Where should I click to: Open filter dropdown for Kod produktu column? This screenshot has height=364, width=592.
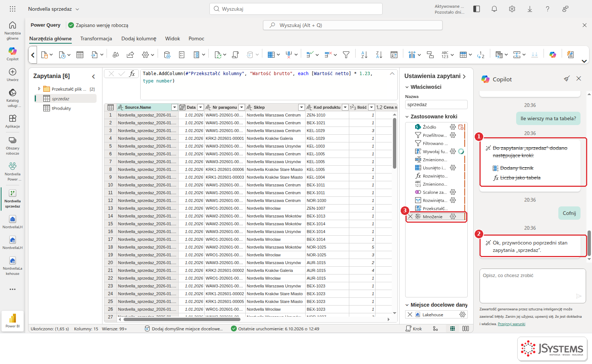pyautogui.click(x=345, y=107)
